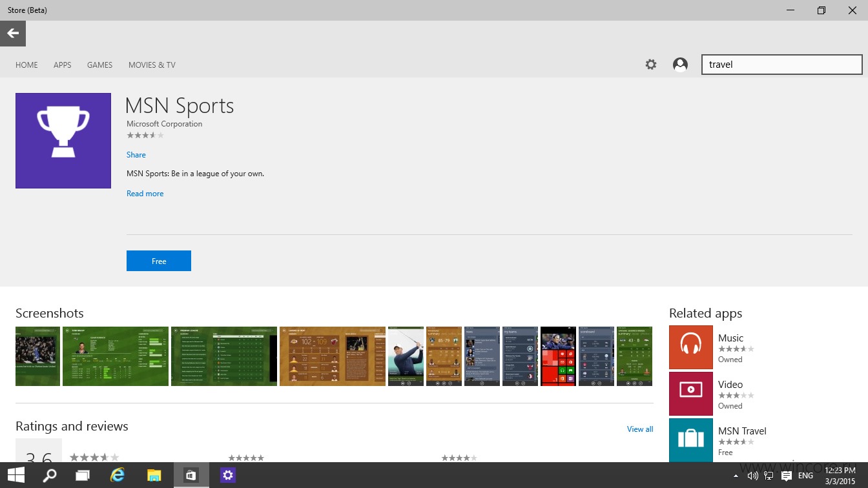Go back using the arrow button
The width and height of the screenshot is (868, 488).
(13, 34)
